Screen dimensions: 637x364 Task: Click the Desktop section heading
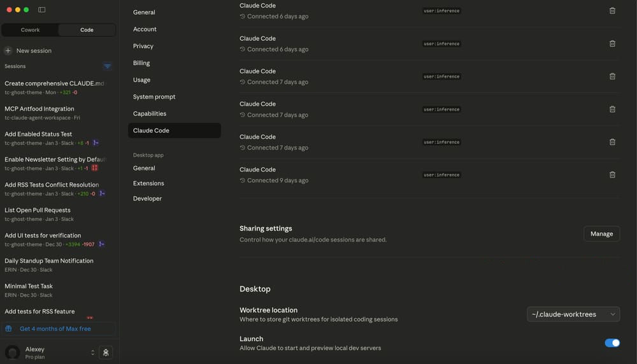255,289
